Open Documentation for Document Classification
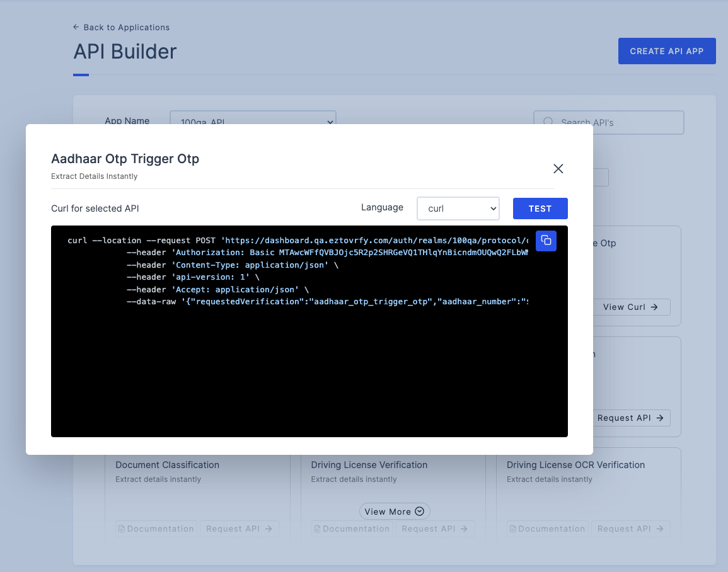The image size is (728, 572). tap(156, 529)
